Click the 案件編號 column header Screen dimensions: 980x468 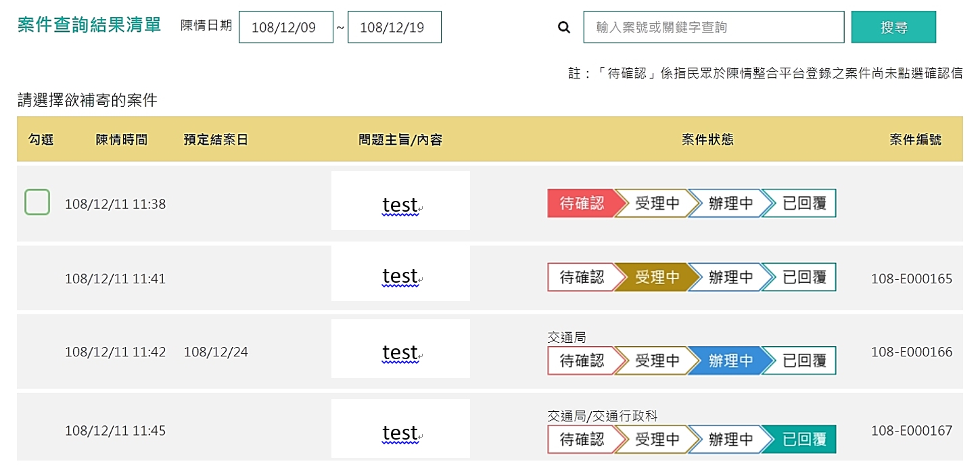point(915,140)
